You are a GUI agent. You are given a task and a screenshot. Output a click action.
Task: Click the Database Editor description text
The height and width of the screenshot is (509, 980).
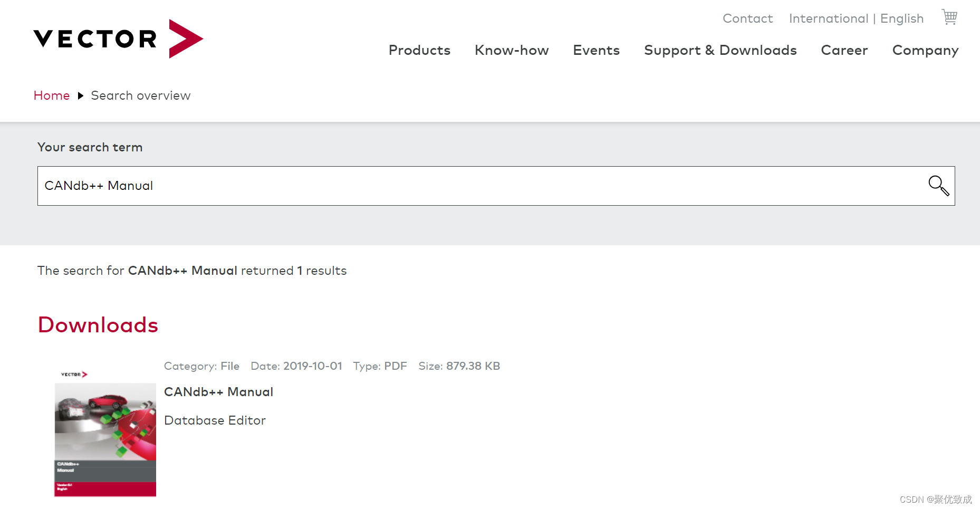pos(215,420)
